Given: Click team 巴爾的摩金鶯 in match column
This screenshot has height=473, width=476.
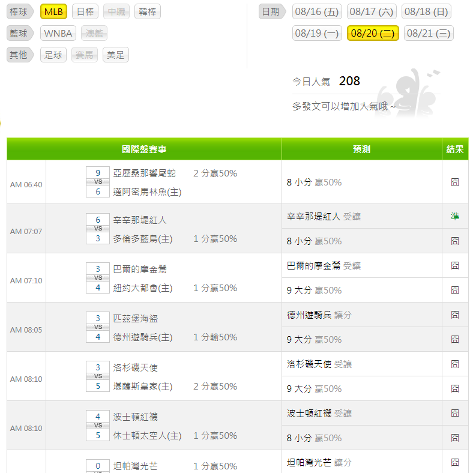Looking at the screenshot, I should pos(140,269).
